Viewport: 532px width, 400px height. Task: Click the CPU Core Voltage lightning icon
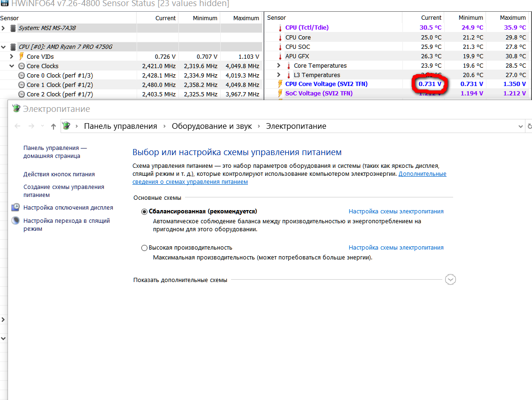[x=280, y=84]
